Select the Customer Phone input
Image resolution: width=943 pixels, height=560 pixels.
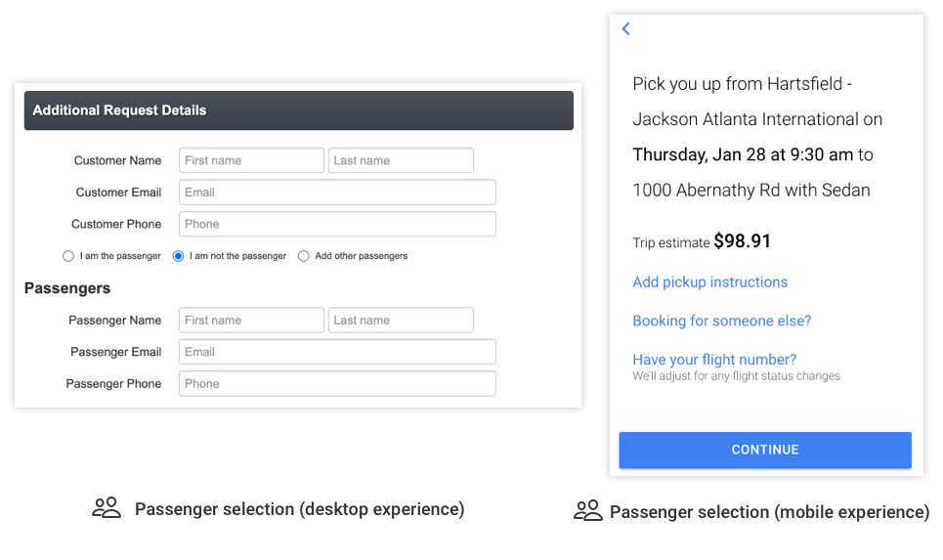(337, 224)
